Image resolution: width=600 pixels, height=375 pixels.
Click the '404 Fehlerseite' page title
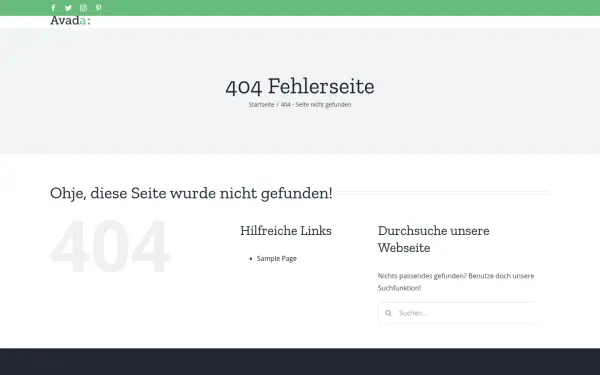pyautogui.click(x=300, y=86)
